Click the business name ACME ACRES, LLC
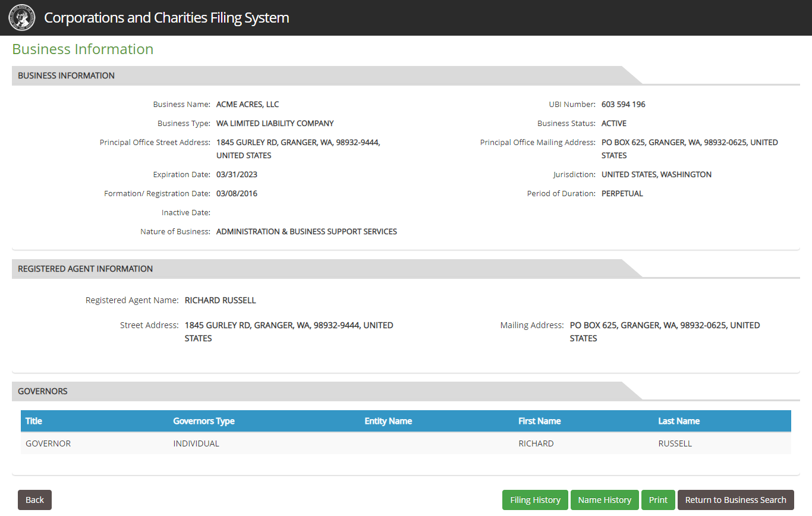 coord(247,105)
